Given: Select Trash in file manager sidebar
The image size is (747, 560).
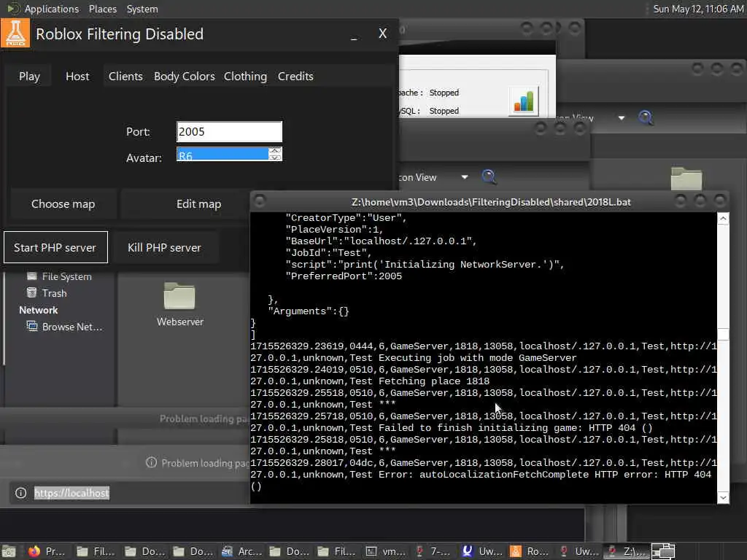Looking at the screenshot, I should tap(47, 293).
